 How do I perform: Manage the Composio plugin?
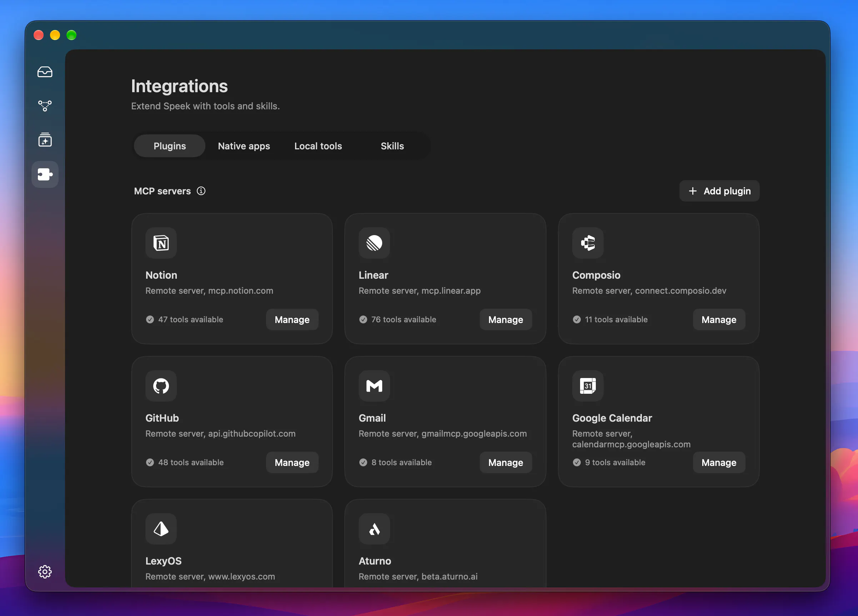(x=719, y=320)
